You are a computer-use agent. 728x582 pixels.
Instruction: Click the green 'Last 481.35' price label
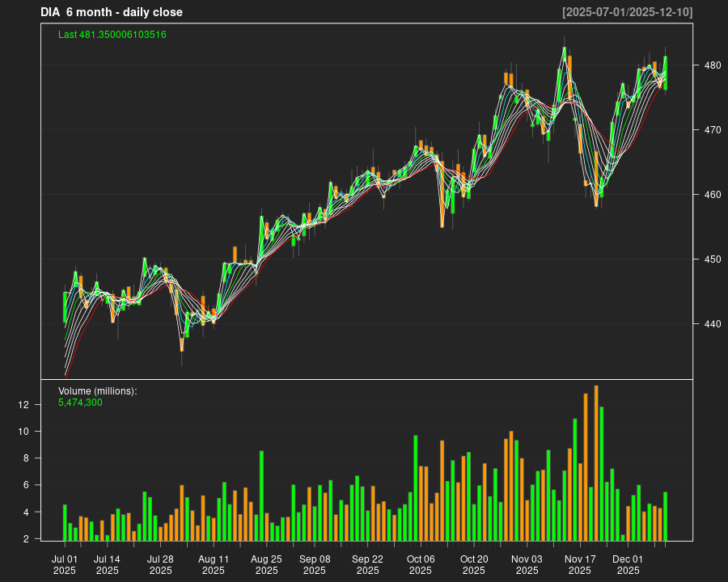point(112,35)
